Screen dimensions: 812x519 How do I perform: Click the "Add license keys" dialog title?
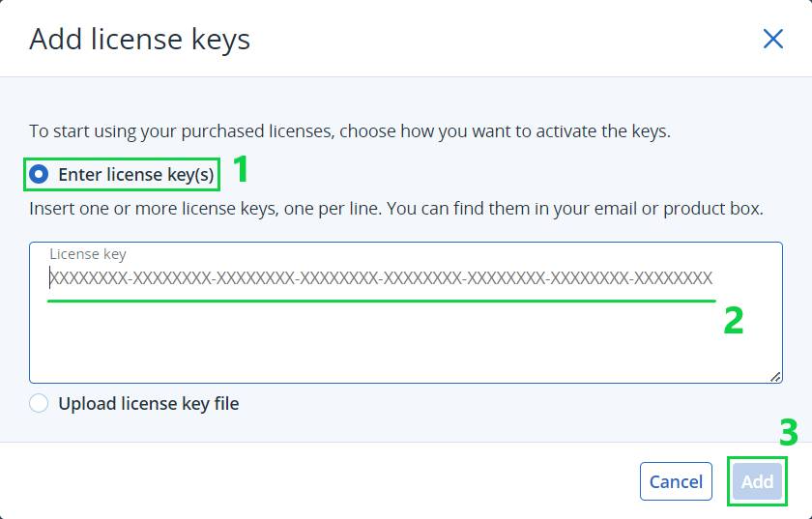140,40
